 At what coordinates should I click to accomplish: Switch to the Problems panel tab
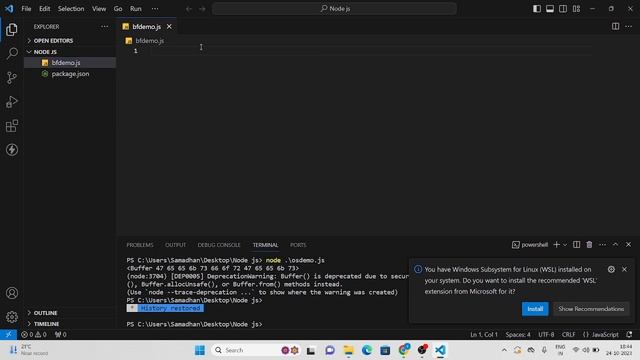point(140,245)
